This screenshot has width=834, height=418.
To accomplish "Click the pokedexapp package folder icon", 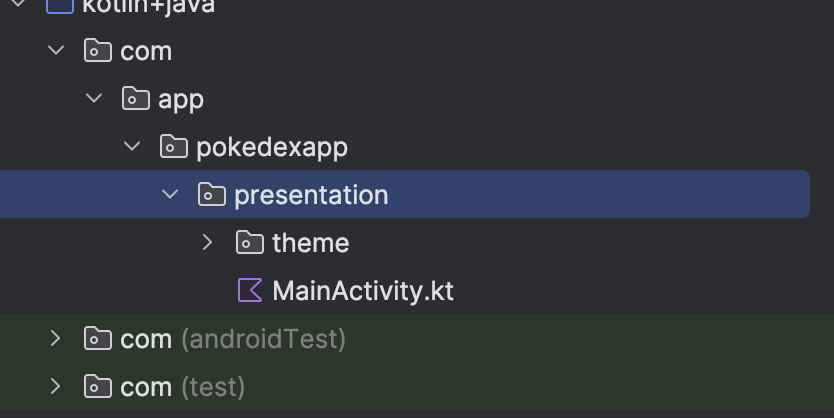I will [x=173, y=147].
